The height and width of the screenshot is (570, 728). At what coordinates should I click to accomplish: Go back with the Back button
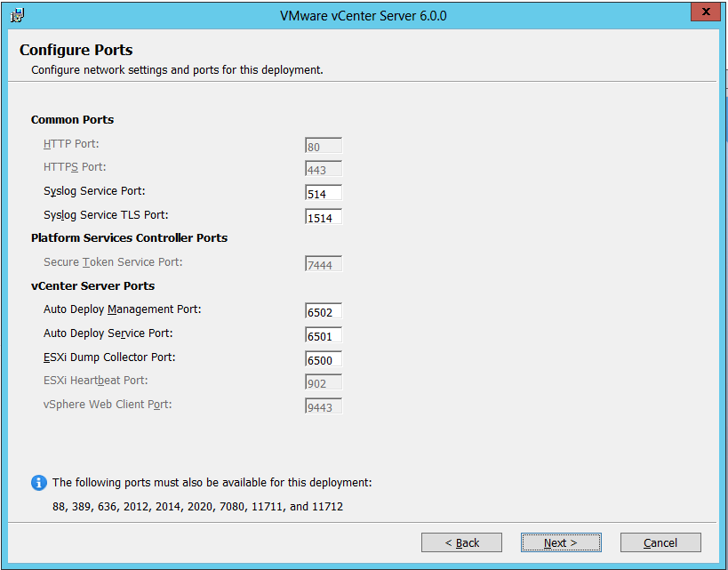[461, 542]
